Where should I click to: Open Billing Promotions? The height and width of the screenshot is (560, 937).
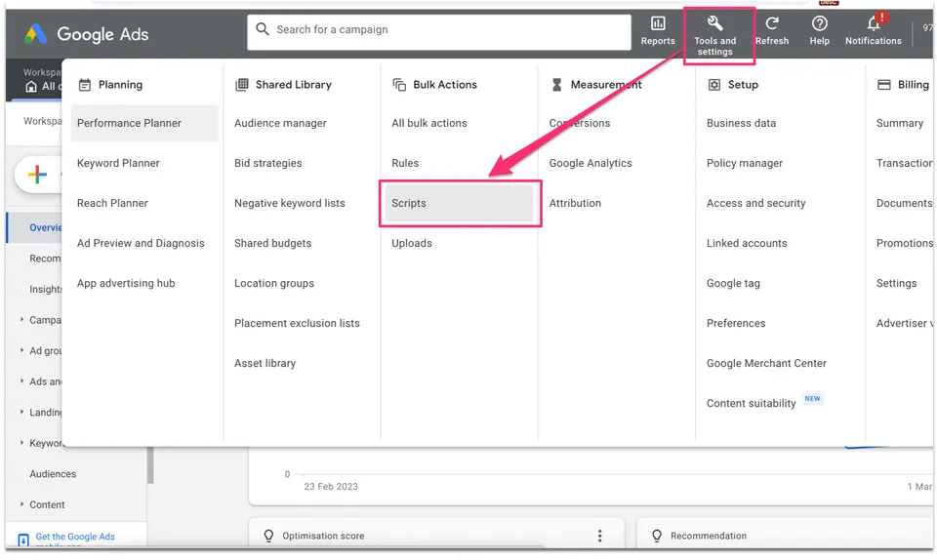tap(904, 243)
